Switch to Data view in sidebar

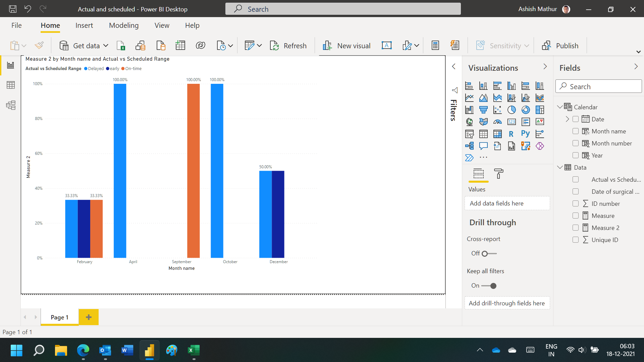[11, 85]
